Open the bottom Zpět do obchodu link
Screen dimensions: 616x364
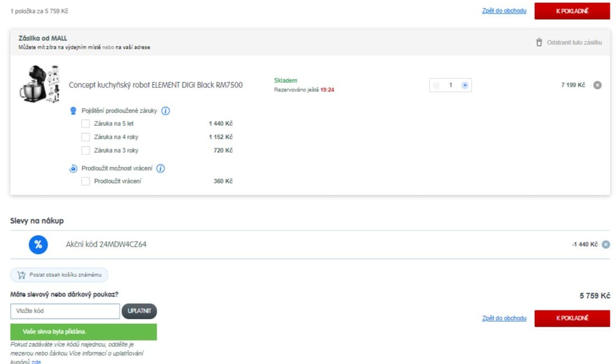click(x=504, y=318)
